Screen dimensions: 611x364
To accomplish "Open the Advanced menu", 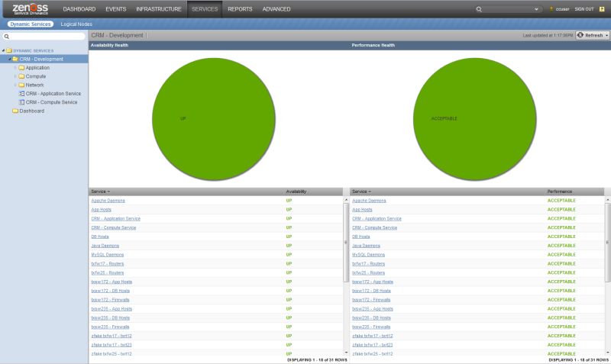I will [276, 9].
